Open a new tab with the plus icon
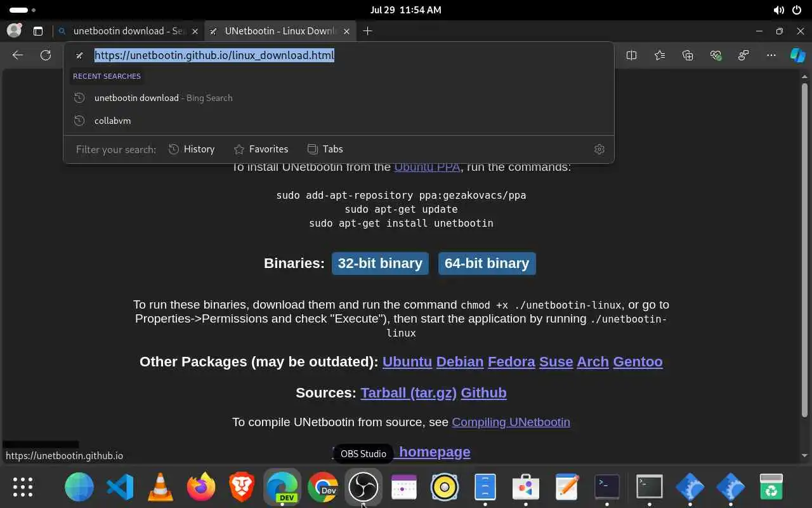The image size is (812, 508). click(367, 30)
